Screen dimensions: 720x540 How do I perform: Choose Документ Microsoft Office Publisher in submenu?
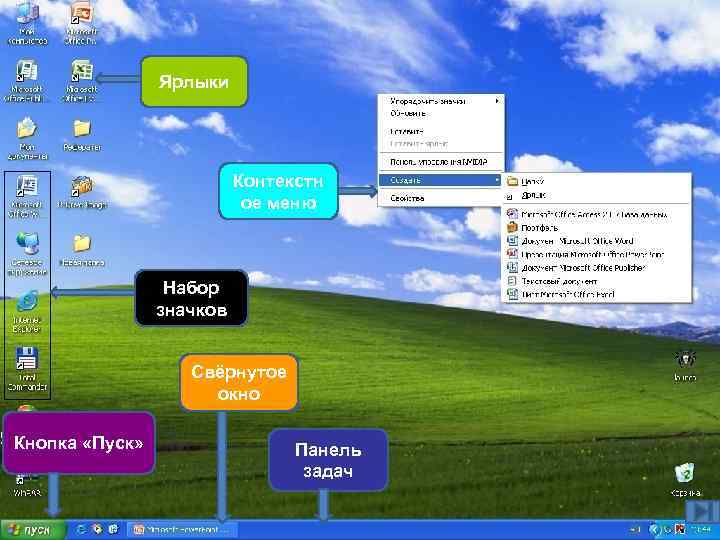pyautogui.click(x=596, y=267)
